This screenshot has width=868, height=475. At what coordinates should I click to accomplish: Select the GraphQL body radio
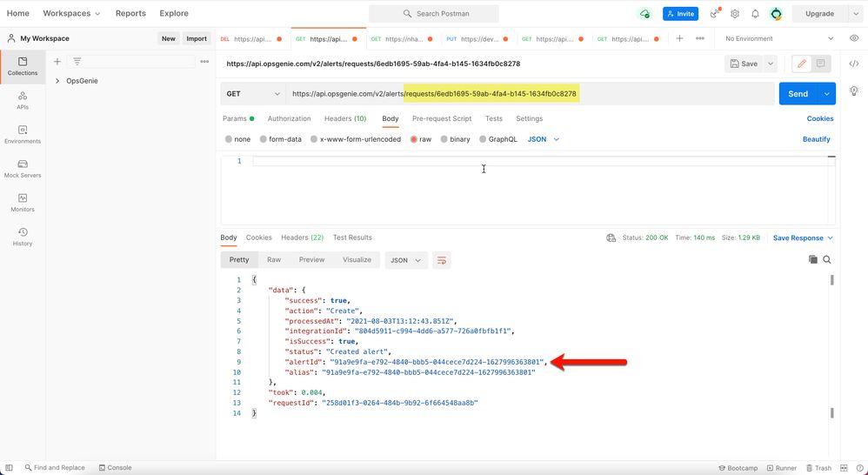pyautogui.click(x=483, y=139)
